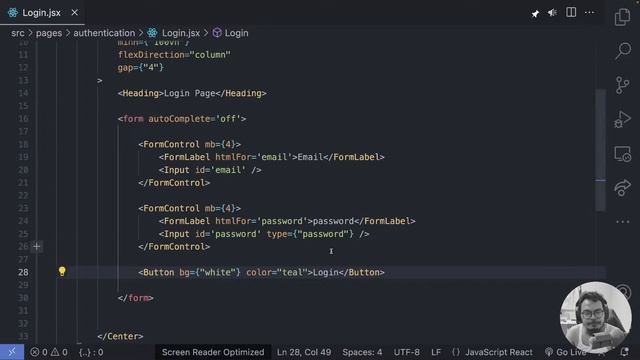Open the Live Share arrow icon
Image resolution: width=640 pixels, height=360 pixels.
pyautogui.click(x=622, y=188)
